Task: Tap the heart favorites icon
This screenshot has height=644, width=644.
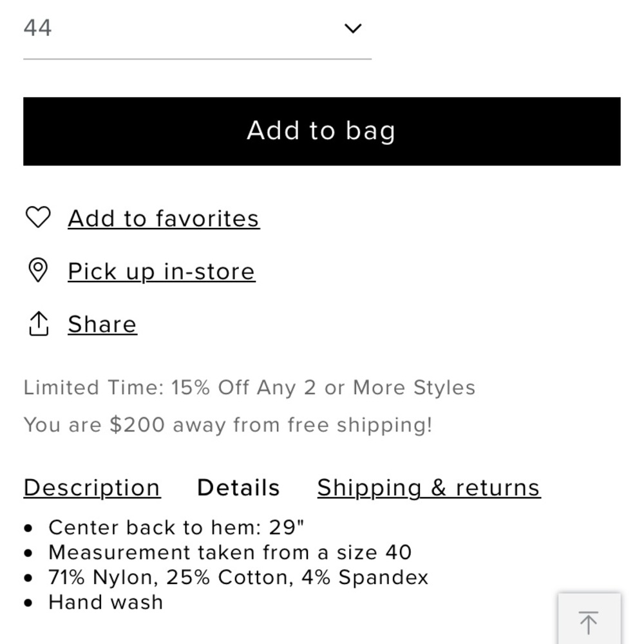Action: click(x=38, y=217)
